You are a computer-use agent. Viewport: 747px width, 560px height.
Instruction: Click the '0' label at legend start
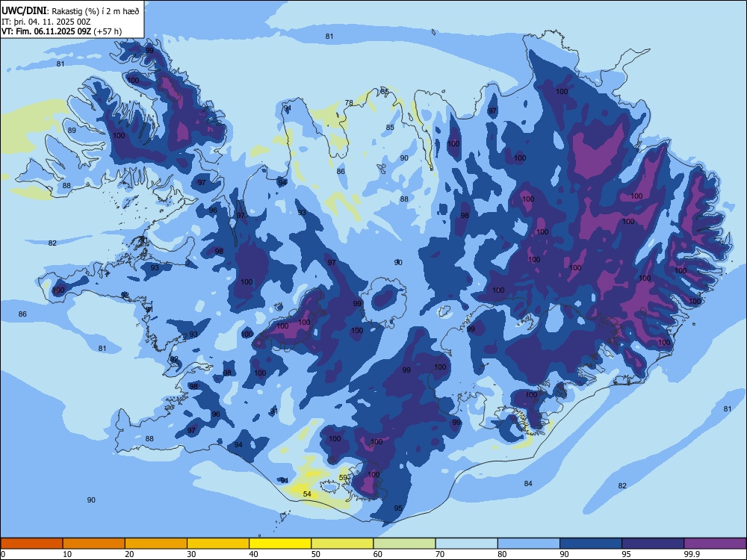pyautogui.click(x=3, y=554)
